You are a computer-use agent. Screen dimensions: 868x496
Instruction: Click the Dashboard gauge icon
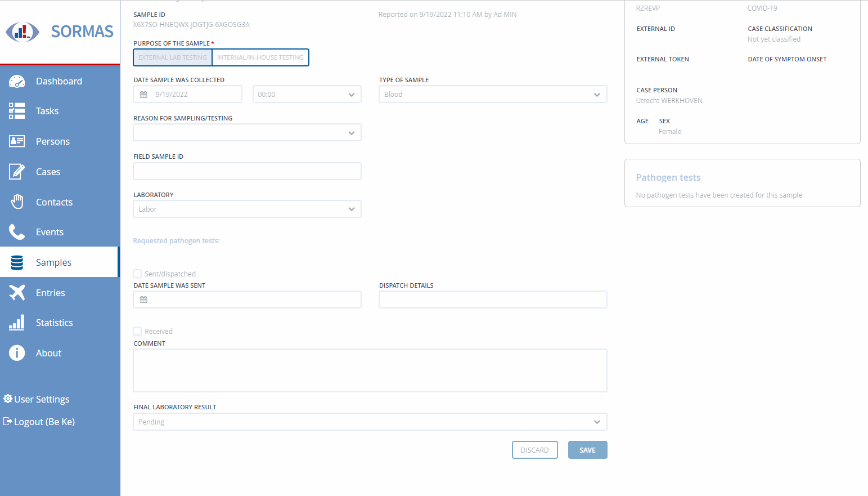[x=17, y=81]
